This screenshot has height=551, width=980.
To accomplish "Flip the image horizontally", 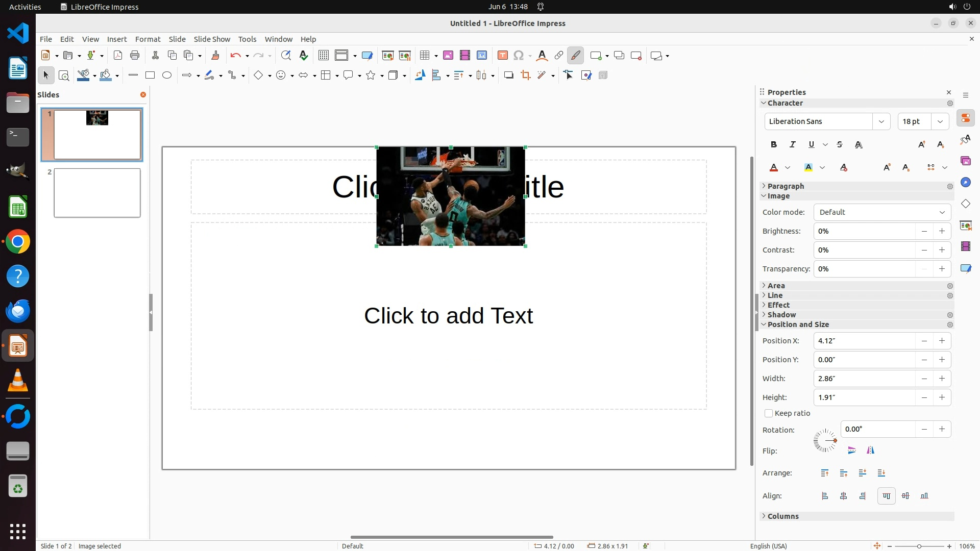I will [x=870, y=450].
